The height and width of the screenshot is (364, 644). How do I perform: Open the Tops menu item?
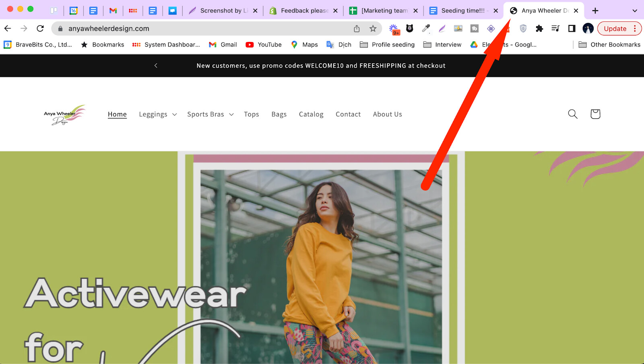(252, 114)
